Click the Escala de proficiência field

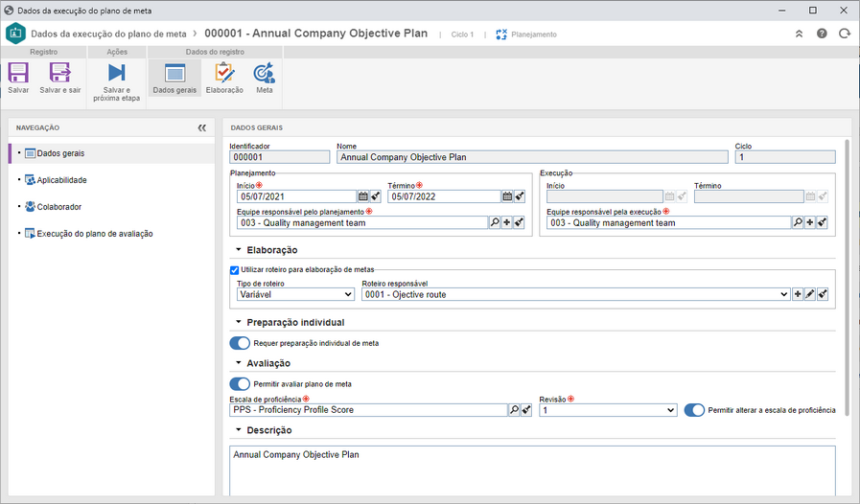point(368,410)
